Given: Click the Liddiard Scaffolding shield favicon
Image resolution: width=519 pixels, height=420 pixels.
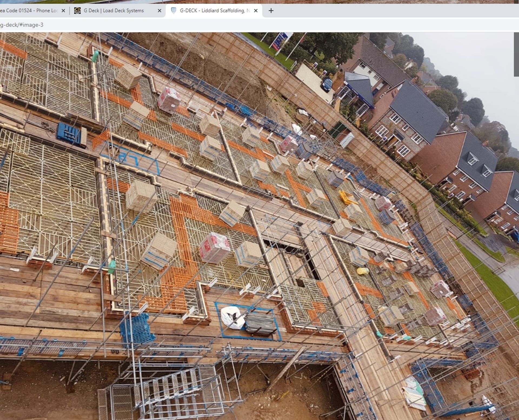Looking at the screenshot, I should click(x=174, y=11).
